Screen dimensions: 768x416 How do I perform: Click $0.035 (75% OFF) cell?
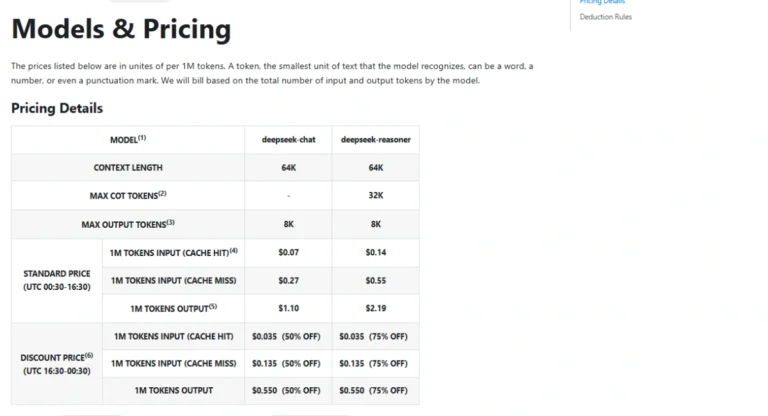coord(376,337)
